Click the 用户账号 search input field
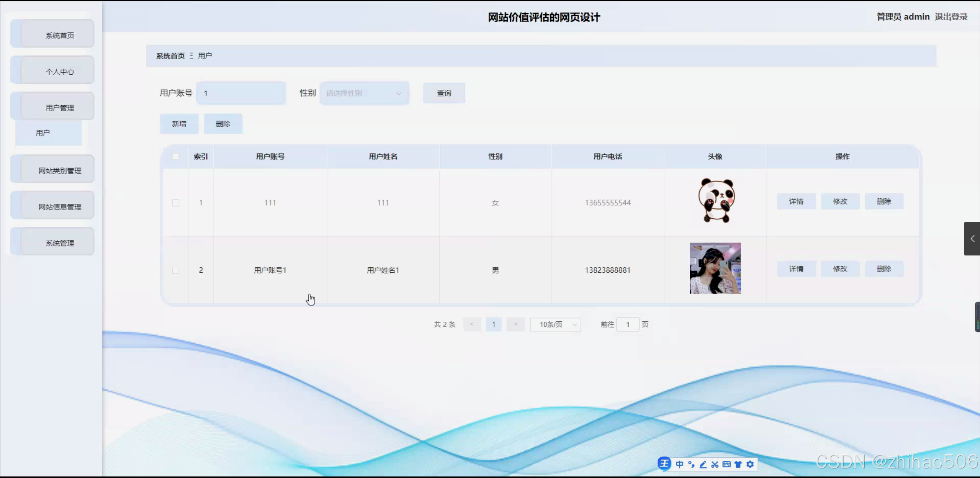Screen dimensions: 980x478 pos(241,93)
